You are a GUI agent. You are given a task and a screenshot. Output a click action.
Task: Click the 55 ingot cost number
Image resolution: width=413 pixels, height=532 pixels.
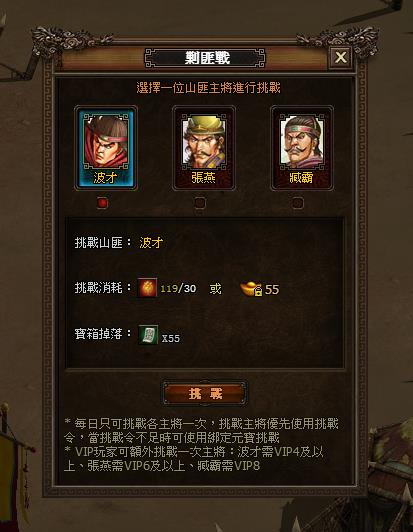coord(272,289)
